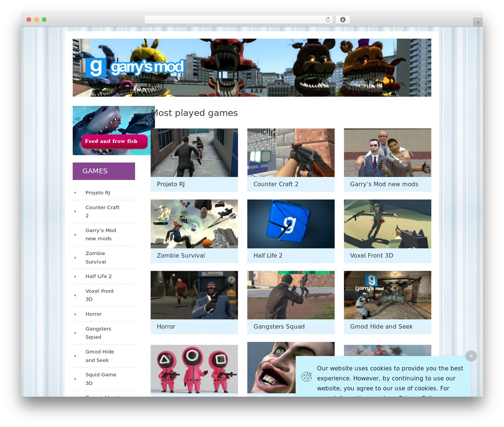
Task: Click the Gangsters Squad thumbnail
Action: [291, 295]
